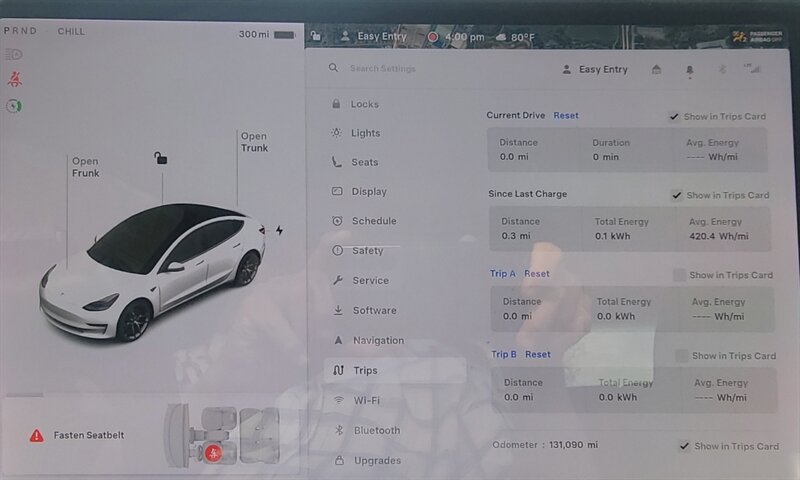Enable Trip A Show in Trips Card
Screen dimensions: 800x480
tap(680, 275)
